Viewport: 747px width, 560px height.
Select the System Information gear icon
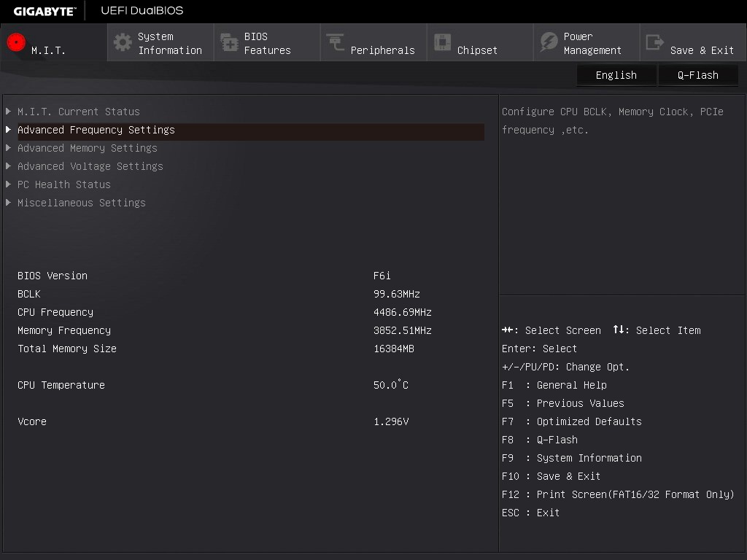[121, 42]
